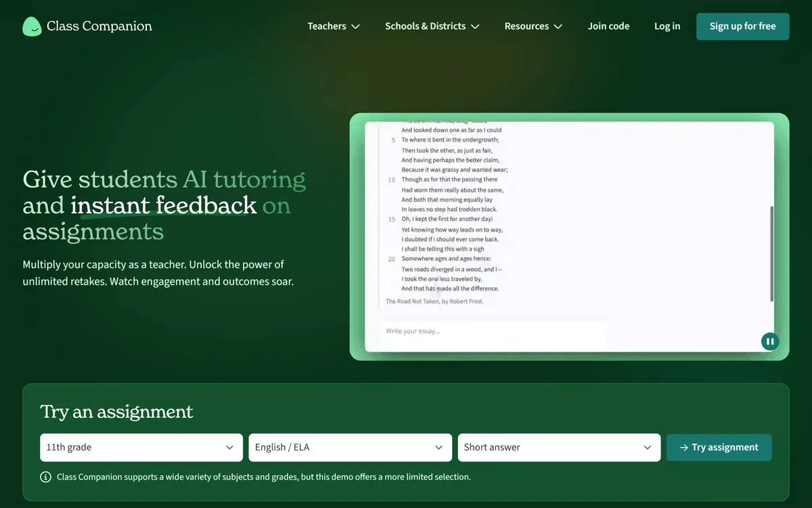Screen dimensions: 812x508
Task: Pause the demo video with pause button
Action: 770,341
